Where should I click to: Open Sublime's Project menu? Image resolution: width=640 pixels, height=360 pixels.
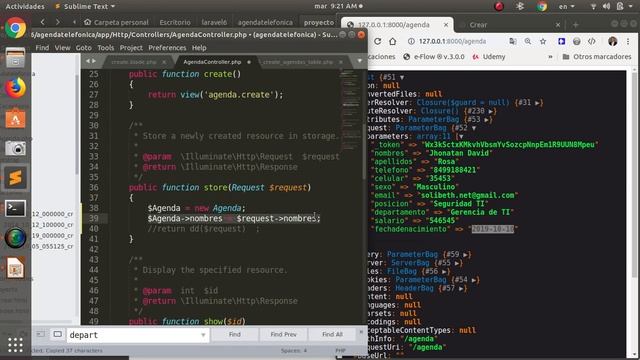click(131, 48)
